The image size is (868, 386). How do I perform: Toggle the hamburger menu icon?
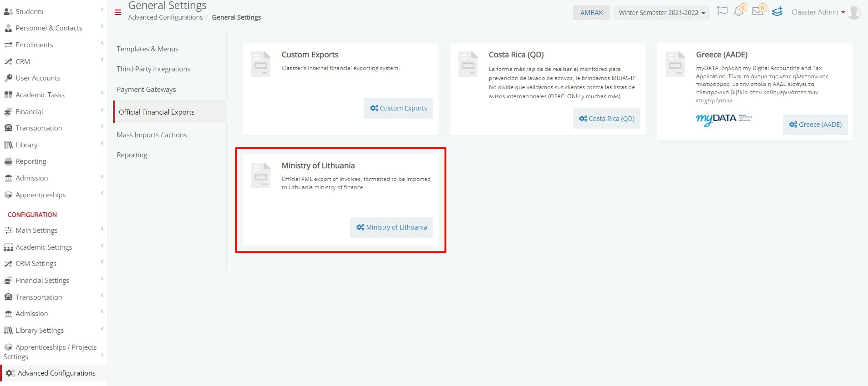click(x=118, y=12)
